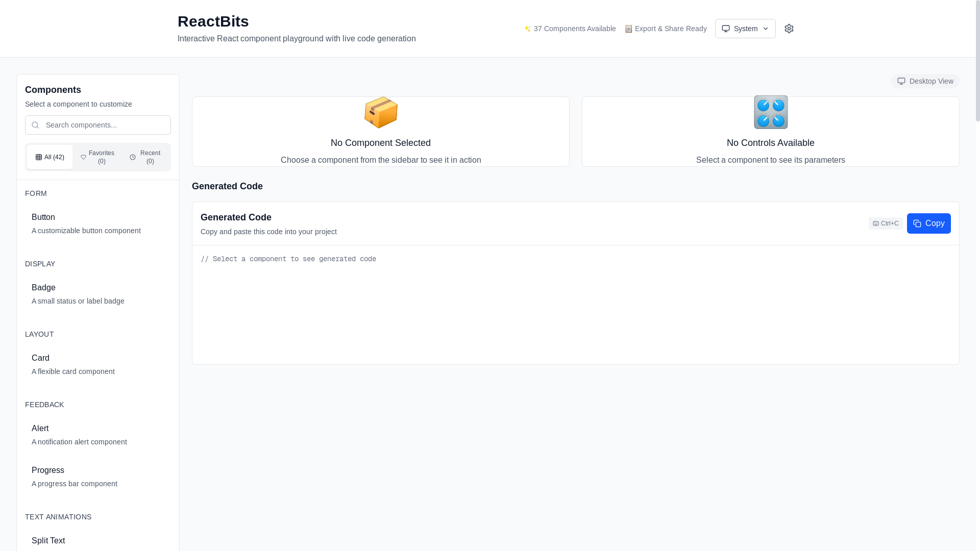Select the Split Text component
Image resolution: width=980 pixels, height=551 pixels.
click(98, 541)
